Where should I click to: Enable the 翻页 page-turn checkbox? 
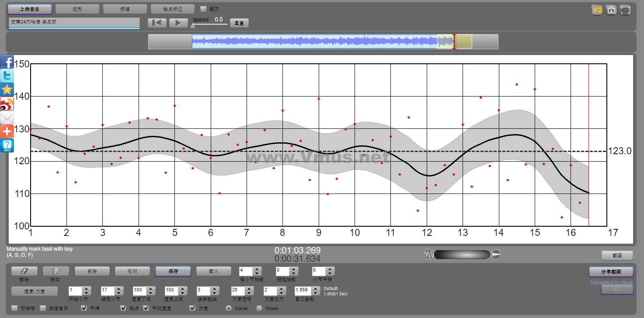point(203,9)
